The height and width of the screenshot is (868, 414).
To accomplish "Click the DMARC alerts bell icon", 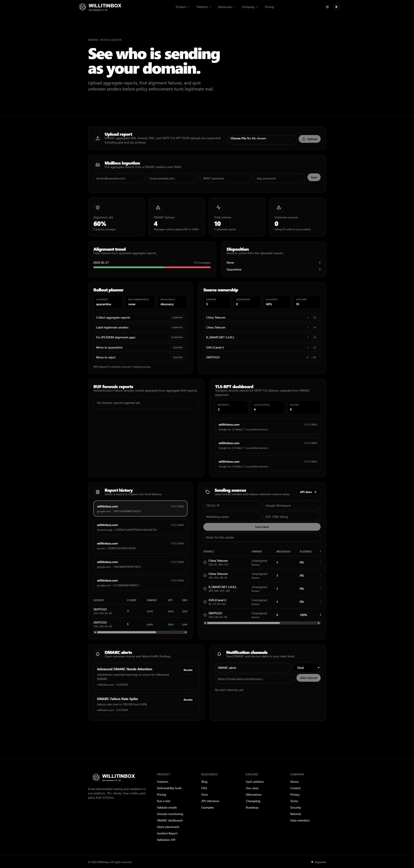I will point(97,654).
